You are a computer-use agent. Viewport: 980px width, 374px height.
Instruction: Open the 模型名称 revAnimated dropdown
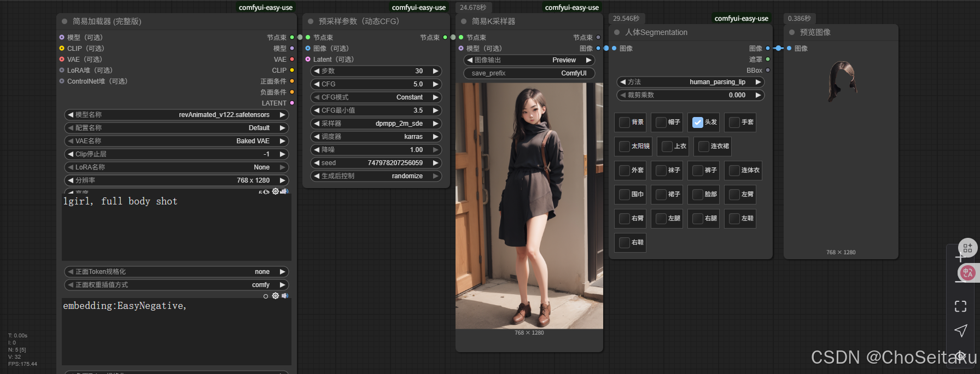(x=177, y=115)
